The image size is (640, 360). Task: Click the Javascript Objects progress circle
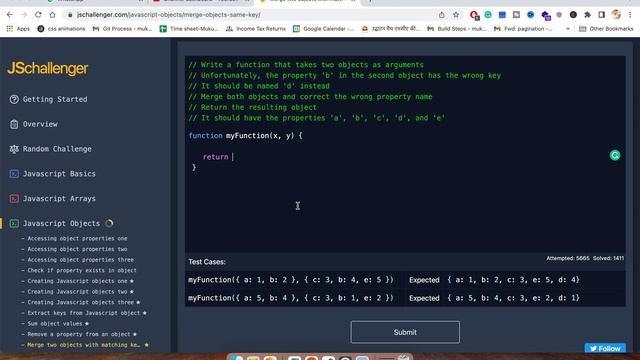(109, 223)
